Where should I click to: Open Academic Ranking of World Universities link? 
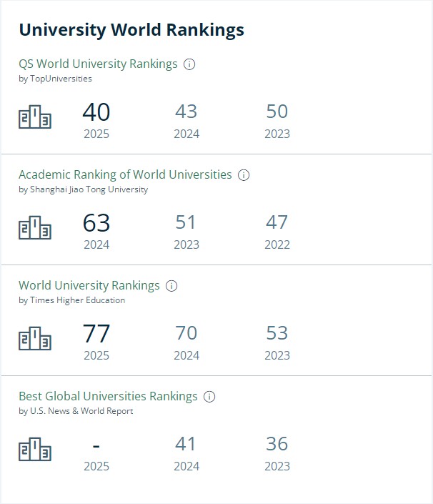click(125, 174)
